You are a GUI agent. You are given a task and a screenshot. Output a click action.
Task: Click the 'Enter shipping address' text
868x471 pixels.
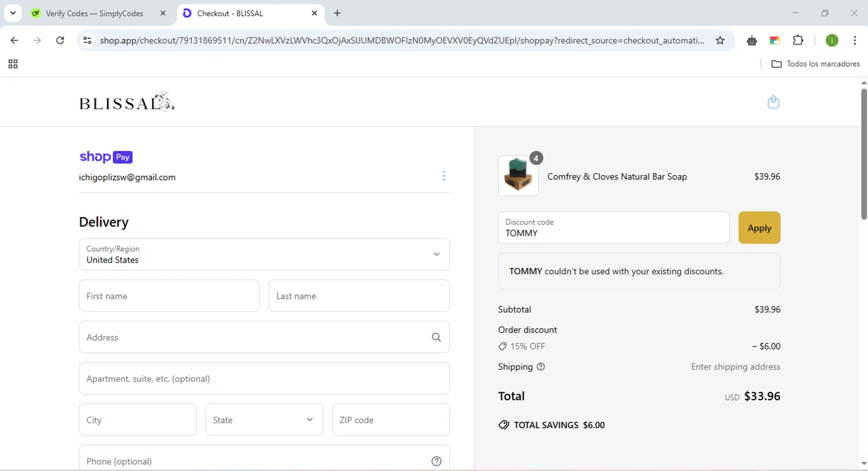point(735,367)
